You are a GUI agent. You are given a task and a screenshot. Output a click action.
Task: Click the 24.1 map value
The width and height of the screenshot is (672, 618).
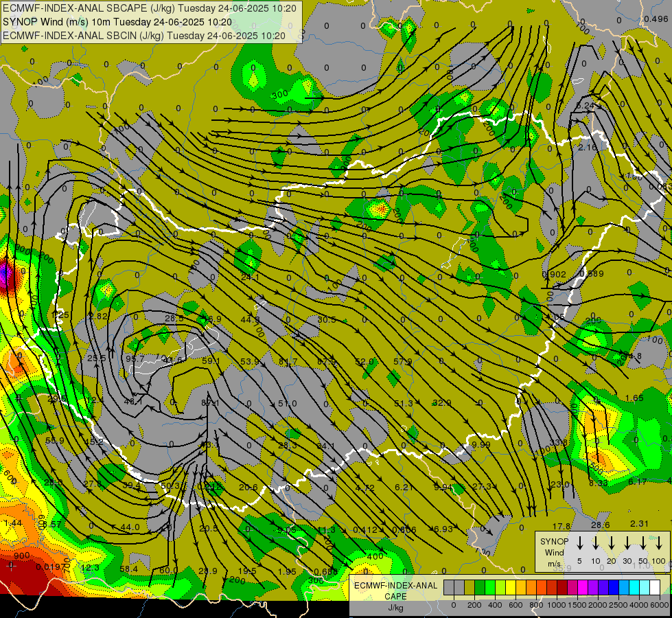(x=250, y=277)
